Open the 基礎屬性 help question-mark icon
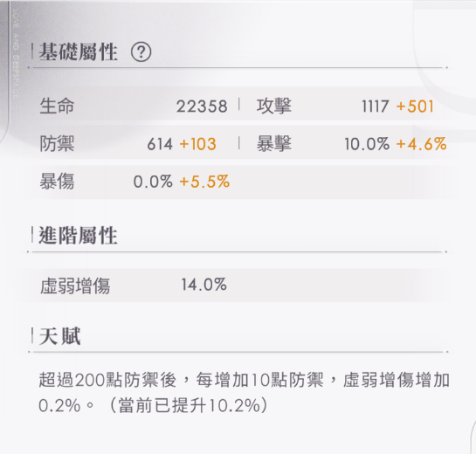Viewport: 476px width, 454px height. pyautogui.click(x=141, y=52)
